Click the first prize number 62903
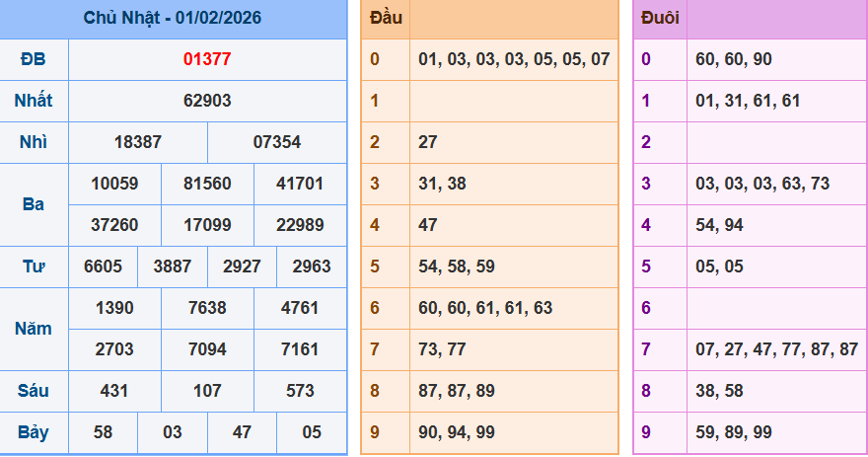The image size is (868, 457). [207, 101]
